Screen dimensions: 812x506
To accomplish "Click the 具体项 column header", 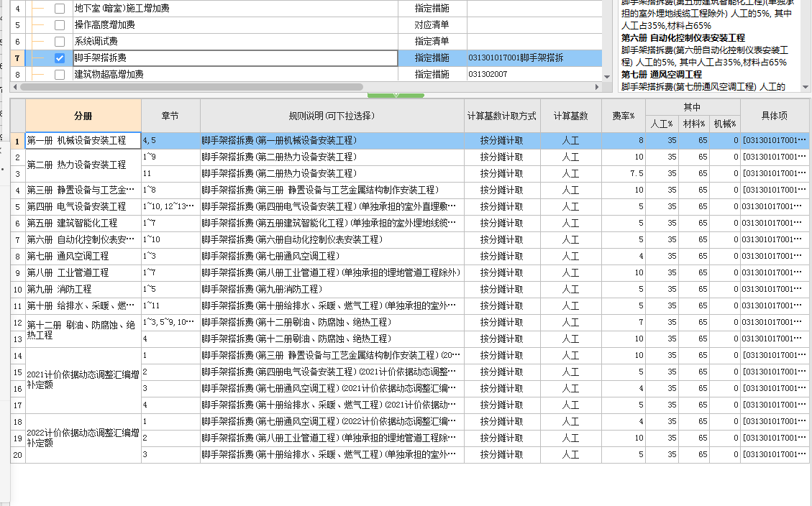I will pos(774,116).
